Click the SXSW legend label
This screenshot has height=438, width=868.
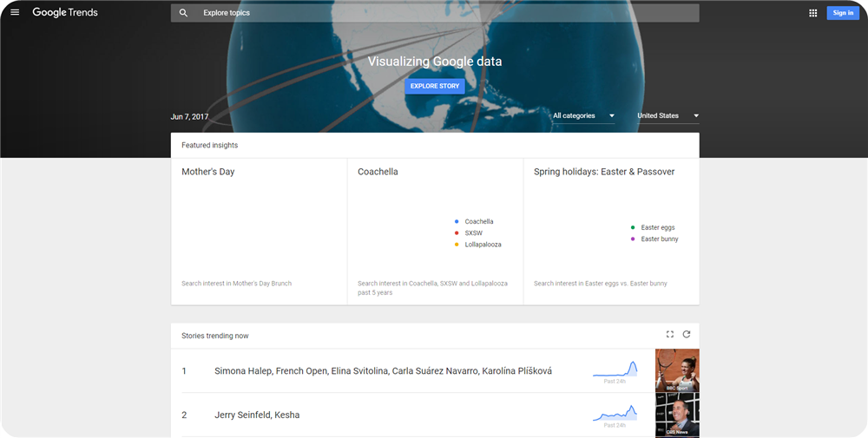(x=473, y=232)
